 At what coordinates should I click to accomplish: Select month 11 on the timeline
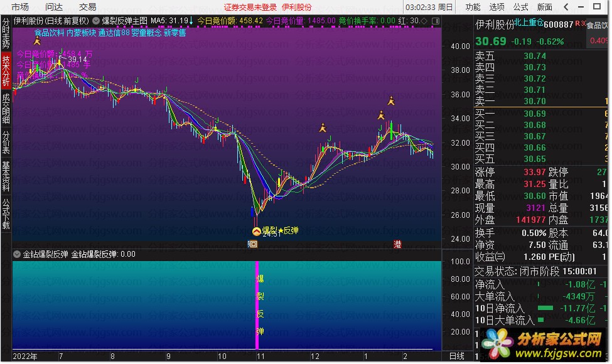pos(260,356)
